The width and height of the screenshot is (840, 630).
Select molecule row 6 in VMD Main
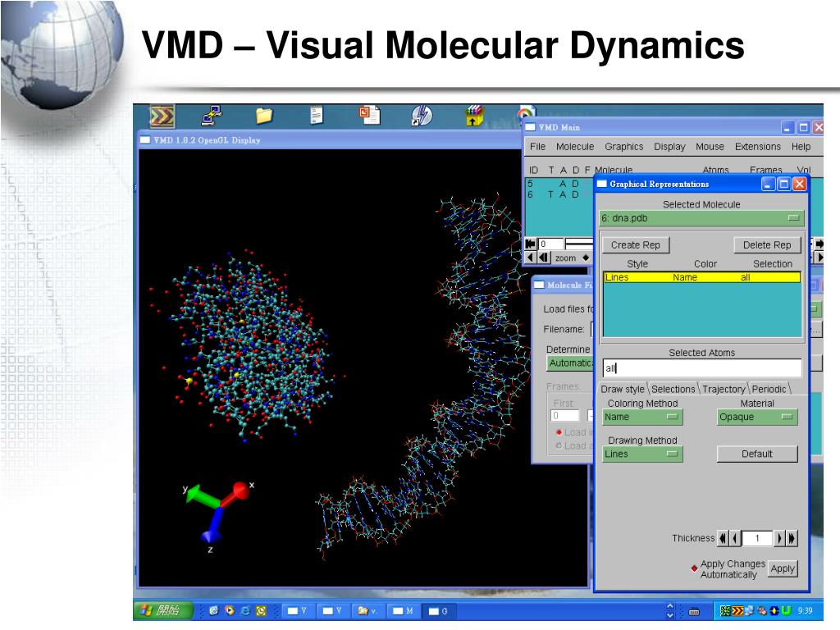(559, 194)
